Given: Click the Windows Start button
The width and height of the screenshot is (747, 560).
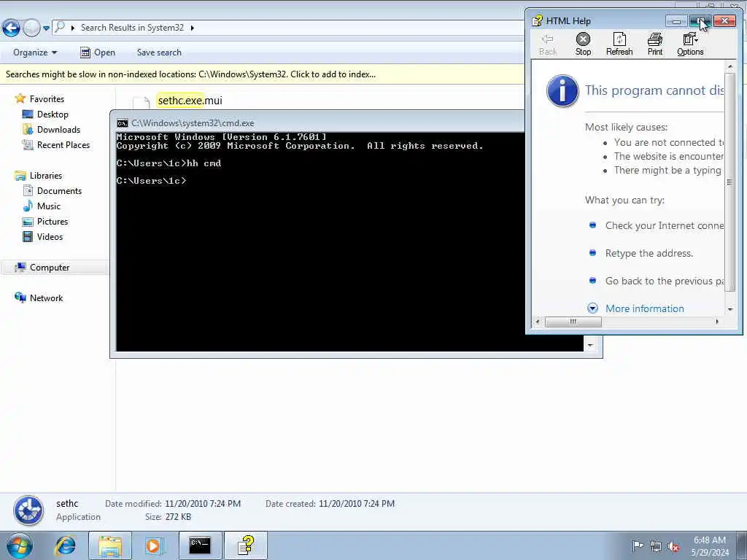Looking at the screenshot, I should (19, 545).
